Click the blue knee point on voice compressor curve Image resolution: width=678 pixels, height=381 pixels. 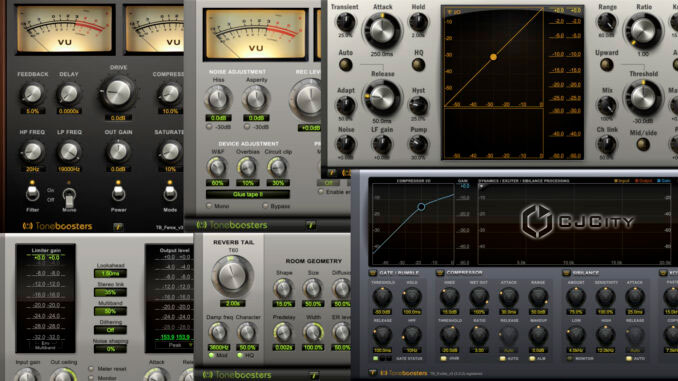click(421, 207)
